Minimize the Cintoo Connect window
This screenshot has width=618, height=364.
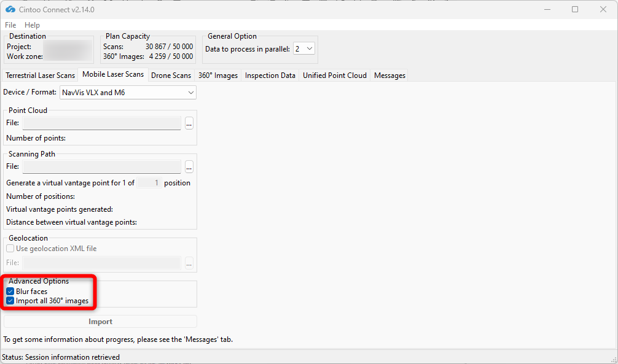547,9
